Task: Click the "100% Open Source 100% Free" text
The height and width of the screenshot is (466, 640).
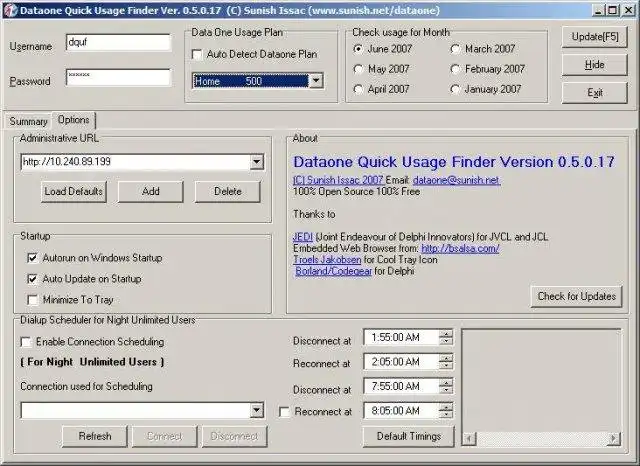Action: coord(356,191)
